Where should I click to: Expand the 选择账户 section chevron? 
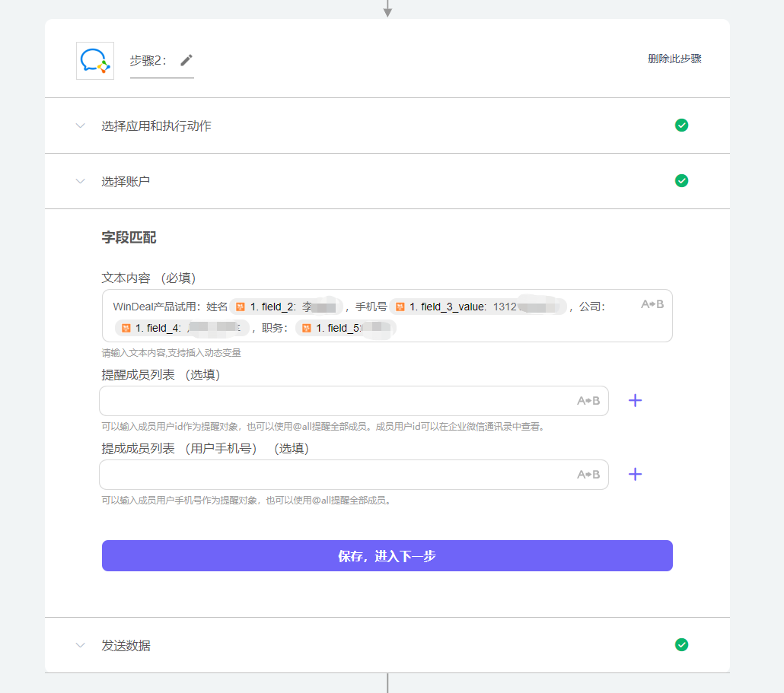point(80,181)
